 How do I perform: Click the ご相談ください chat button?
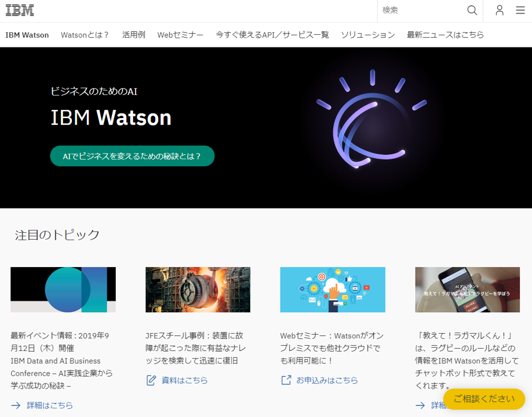coord(484,398)
